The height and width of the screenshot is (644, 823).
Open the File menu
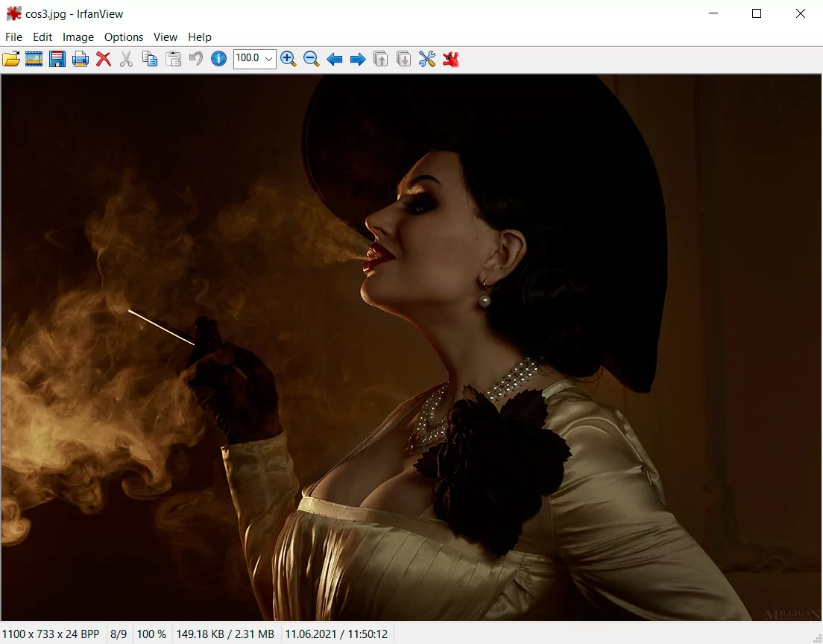pyautogui.click(x=13, y=37)
